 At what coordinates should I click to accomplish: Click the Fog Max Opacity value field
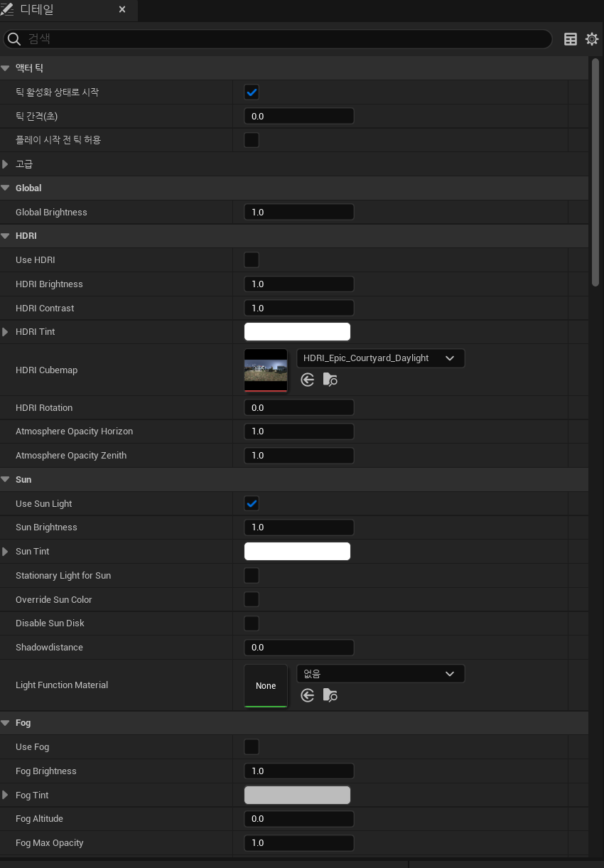(x=299, y=843)
